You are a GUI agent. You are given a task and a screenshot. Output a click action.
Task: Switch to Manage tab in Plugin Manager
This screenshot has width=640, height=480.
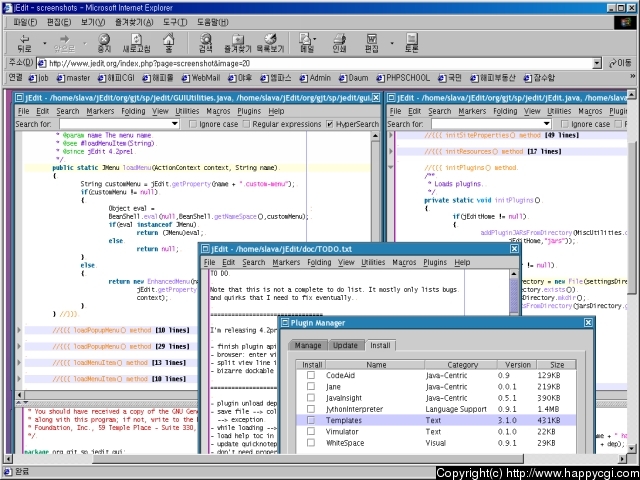(x=308, y=345)
